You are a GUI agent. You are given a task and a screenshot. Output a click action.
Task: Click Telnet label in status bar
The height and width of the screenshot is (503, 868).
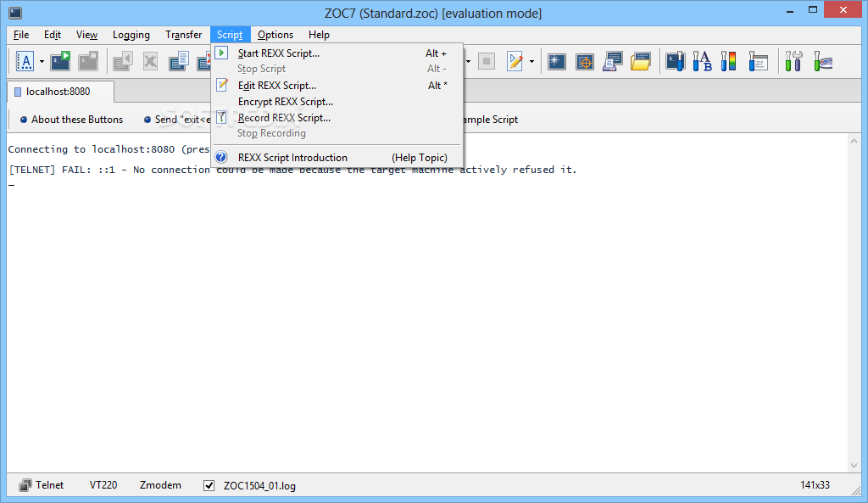click(x=50, y=485)
